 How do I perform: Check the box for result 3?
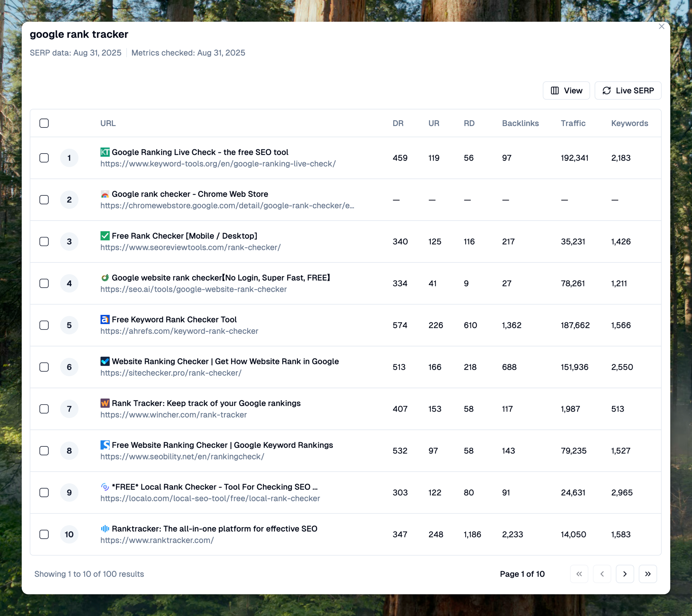pyautogui.click(x=44, y=242)
